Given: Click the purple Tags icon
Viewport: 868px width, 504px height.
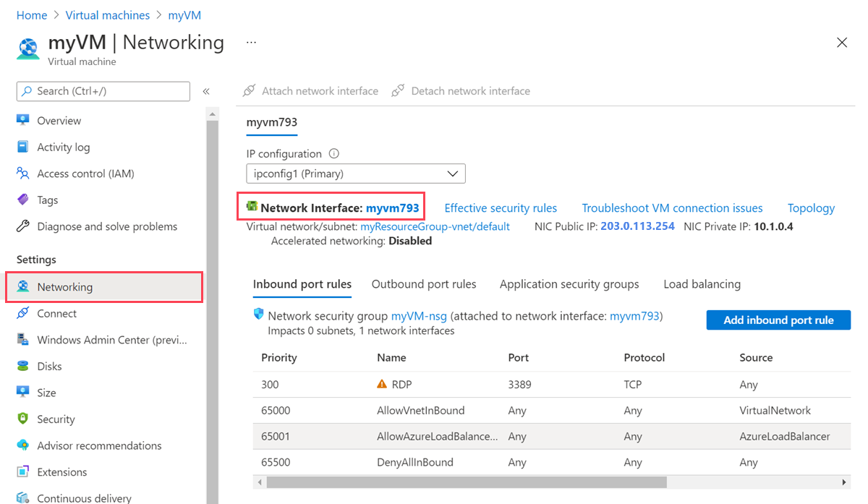Looking at the screenshot, I should coord(23,200).
